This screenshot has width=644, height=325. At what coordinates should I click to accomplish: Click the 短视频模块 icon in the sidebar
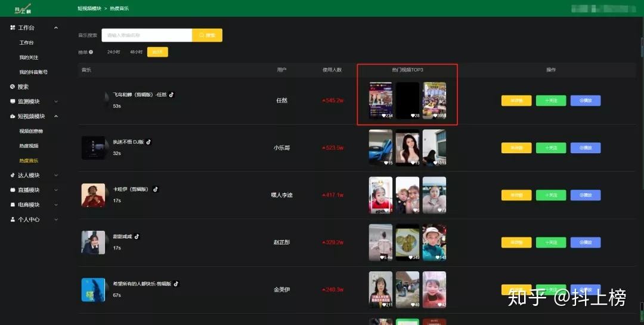(13, 116)
